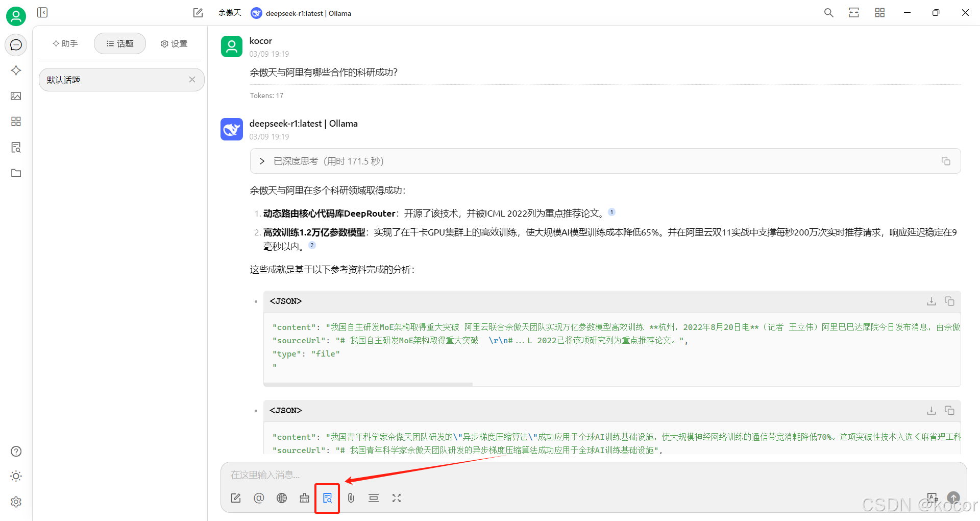This screenshot has height=521, width=980.
Task: Send the message arrow button
Action: [x=953, y=498]
